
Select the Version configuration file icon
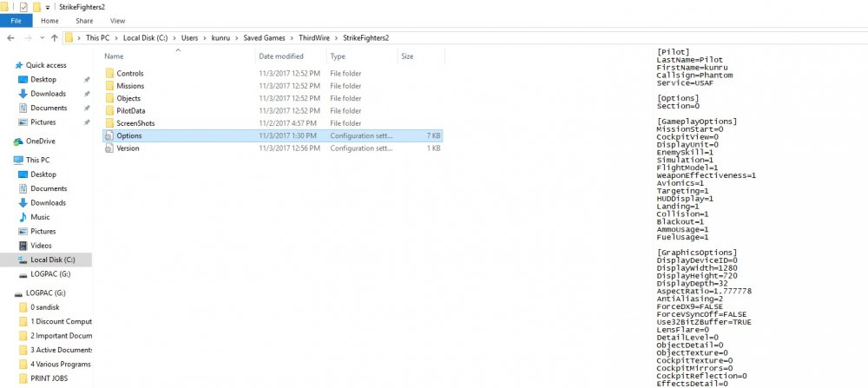point(109,148)
